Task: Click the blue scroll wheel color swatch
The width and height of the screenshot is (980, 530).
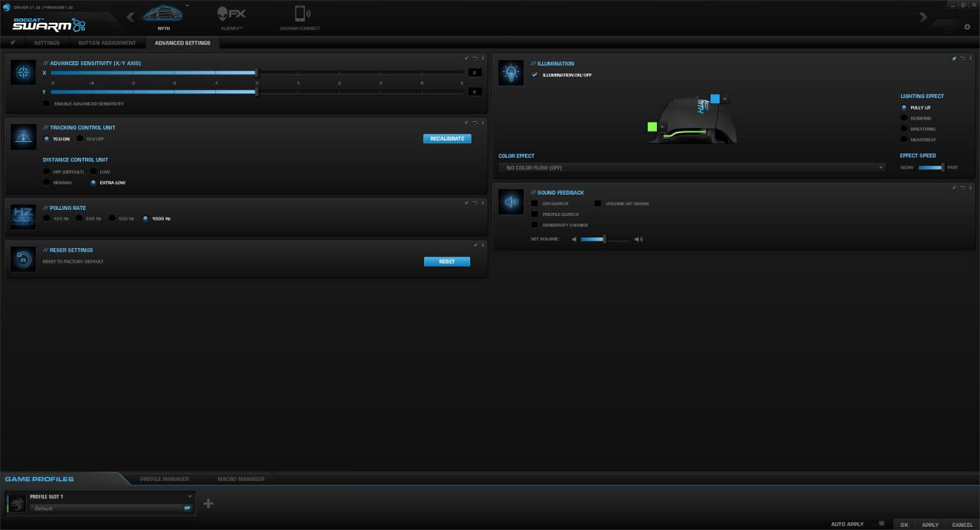Action: click(x=715, y=99)
